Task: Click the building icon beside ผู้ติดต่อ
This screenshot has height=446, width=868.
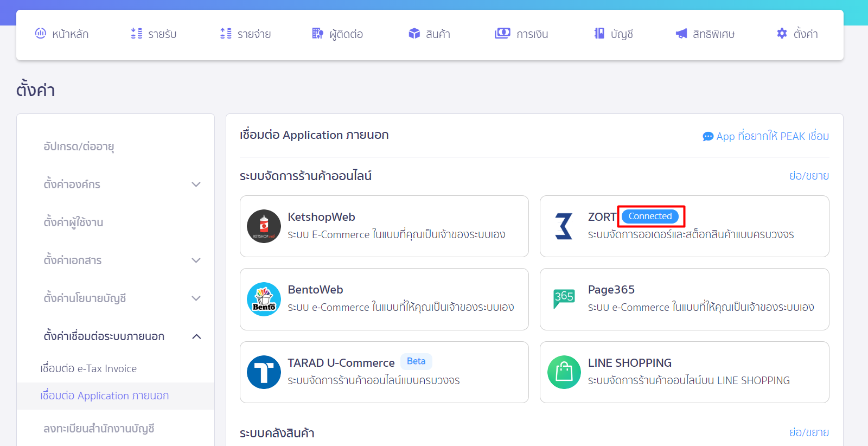Action: [x=317, y=34]
